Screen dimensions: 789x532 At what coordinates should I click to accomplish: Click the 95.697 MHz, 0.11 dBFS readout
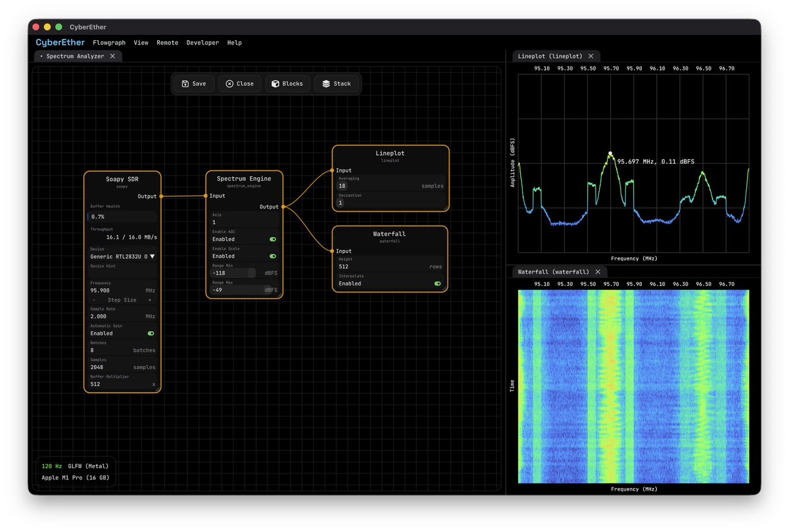point(656,161)
